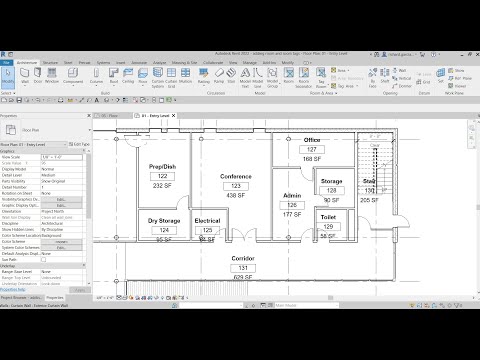Click the Properties panel vertical scrollbar
480x360 pixels.
tap(89, 187)
